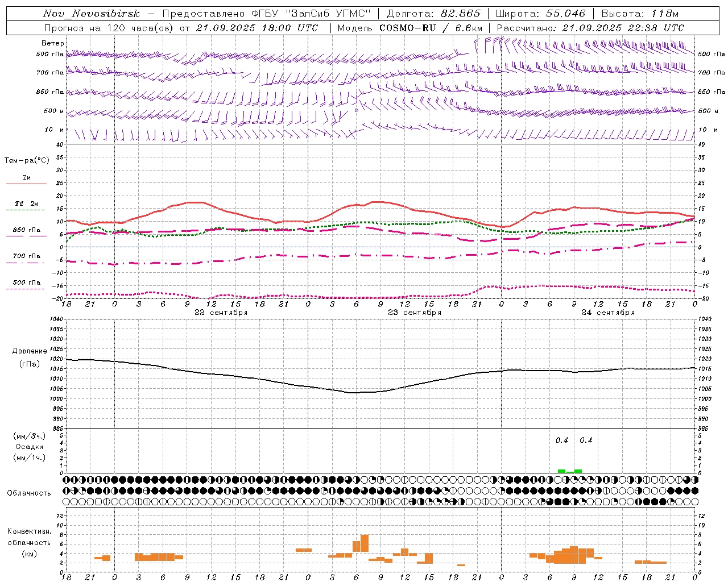Select the Тем-ра(°C) axis title
This screenshot has height=582, width=728.
(27, 160)
